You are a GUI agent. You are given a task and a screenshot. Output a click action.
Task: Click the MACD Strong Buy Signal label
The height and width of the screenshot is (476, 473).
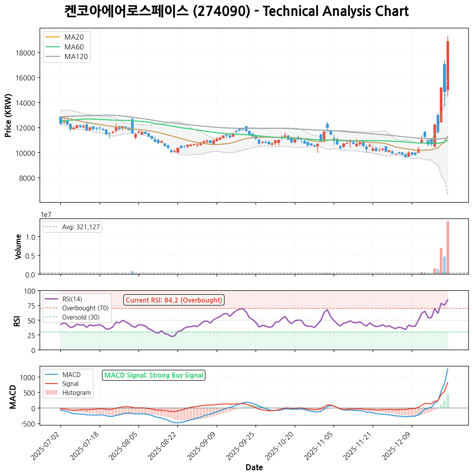154,375
